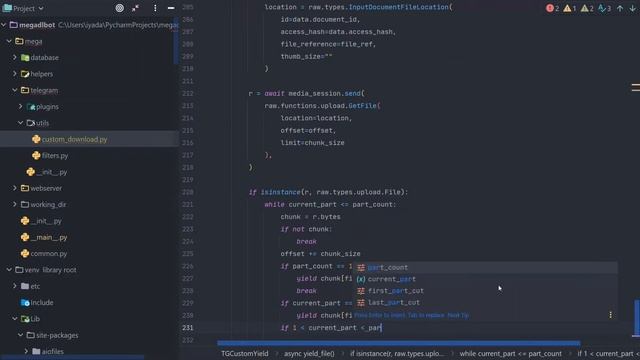Collapse the Lib folder

(15, 319)
